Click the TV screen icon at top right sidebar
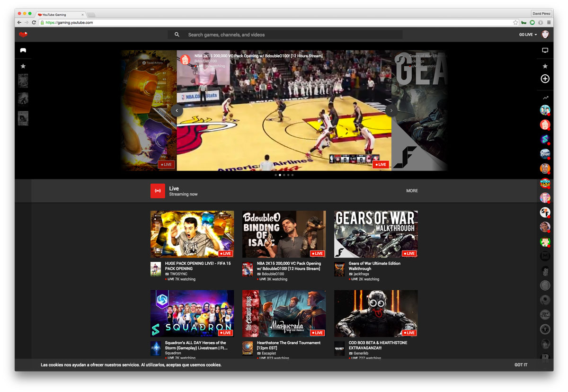 [x=545, y=50]
